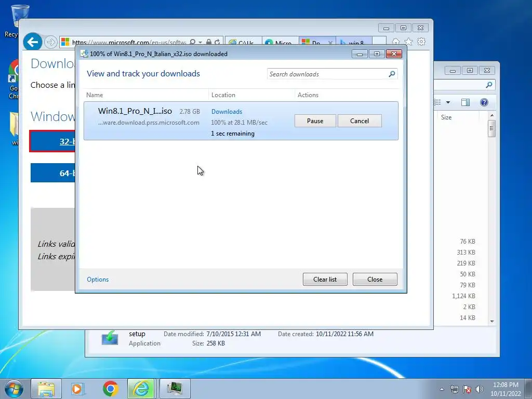532x399 pixels.
Task: Click the 313 KB size entry in Explorer
Action: coord(466,252)
